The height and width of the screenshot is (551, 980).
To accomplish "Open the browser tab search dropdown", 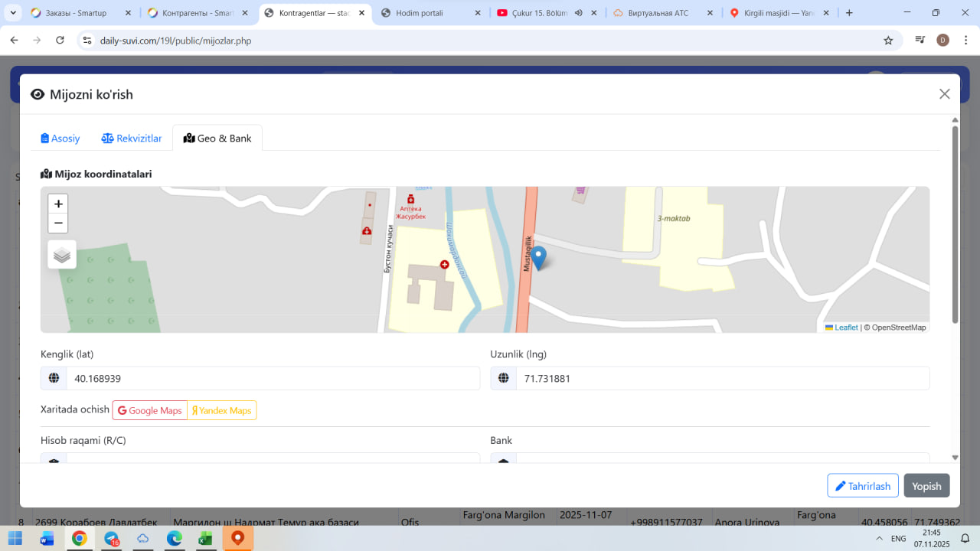I will point(13,13).
